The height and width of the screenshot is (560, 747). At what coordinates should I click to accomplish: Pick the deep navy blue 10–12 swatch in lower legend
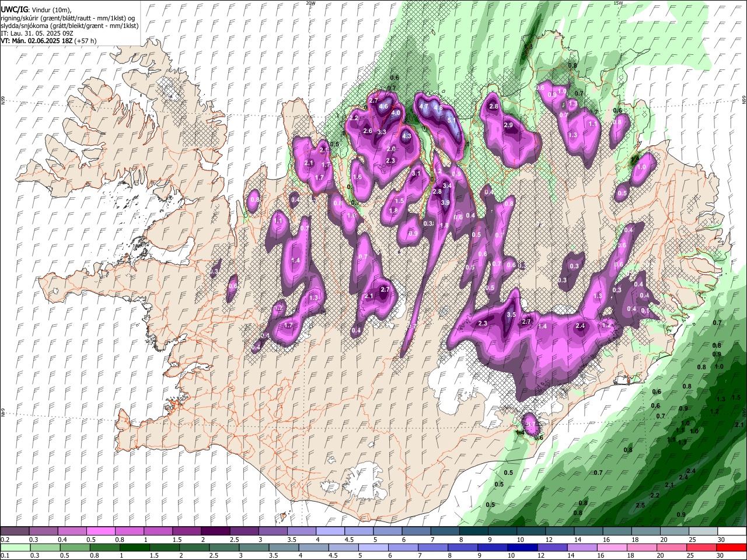(523, 547)
